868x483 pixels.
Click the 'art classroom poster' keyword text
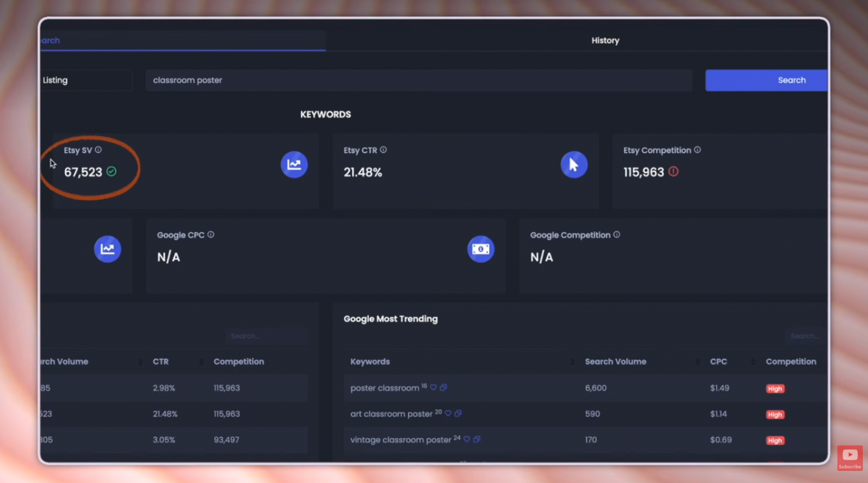[392, 414]
